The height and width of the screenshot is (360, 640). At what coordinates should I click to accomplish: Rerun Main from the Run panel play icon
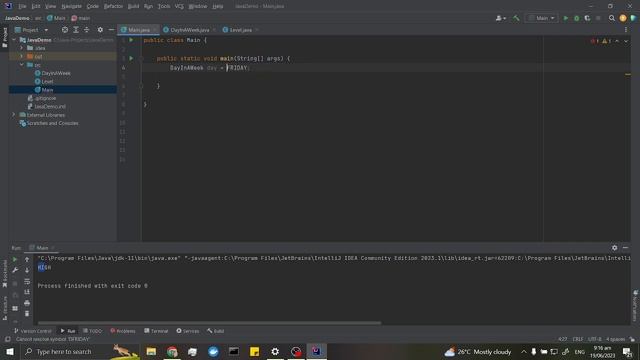(x=15, y=259)
